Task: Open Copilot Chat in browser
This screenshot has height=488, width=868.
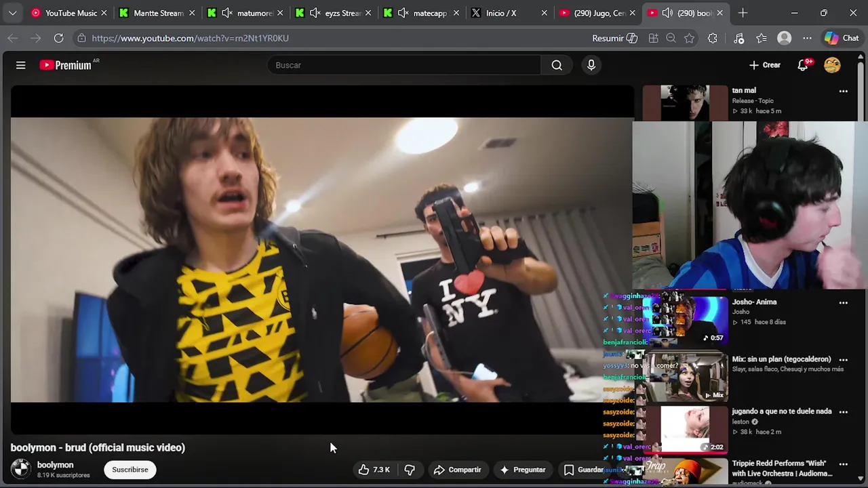Action: click(842, 38)
